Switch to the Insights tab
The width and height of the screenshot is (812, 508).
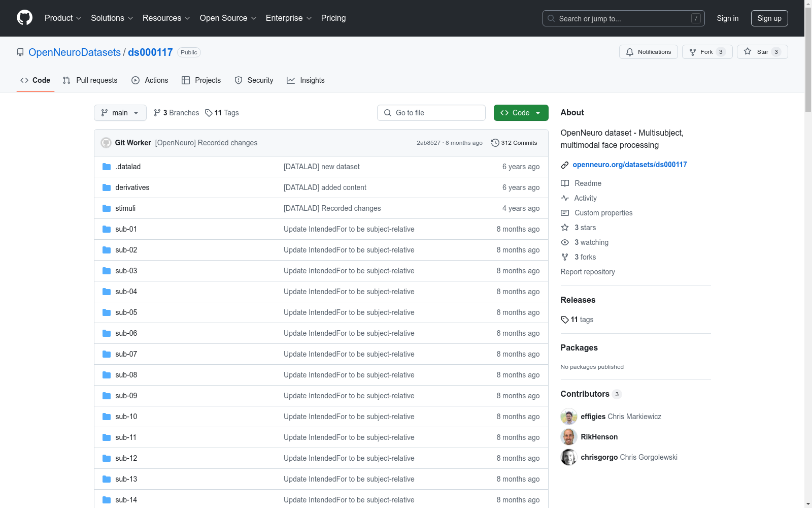pos(306,80)
